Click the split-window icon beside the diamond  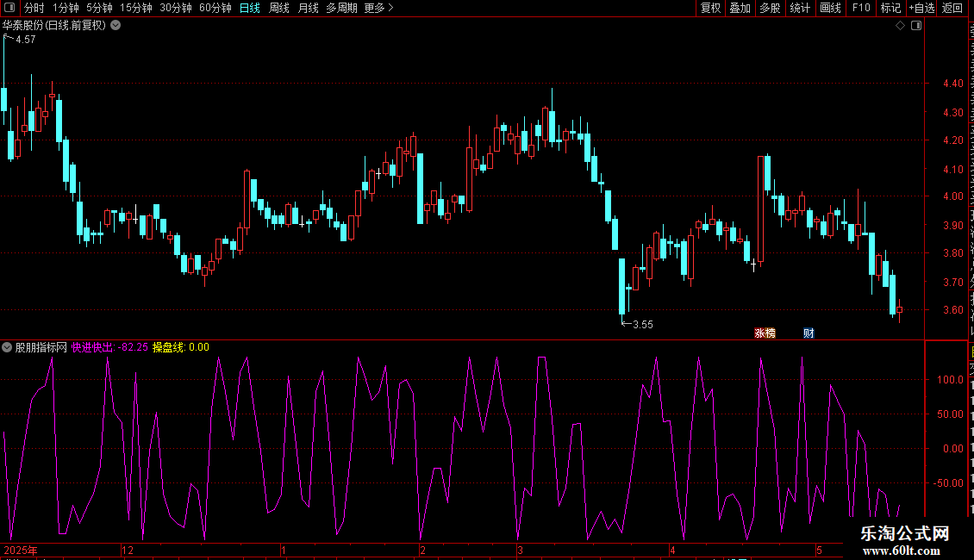click(915, 26)
